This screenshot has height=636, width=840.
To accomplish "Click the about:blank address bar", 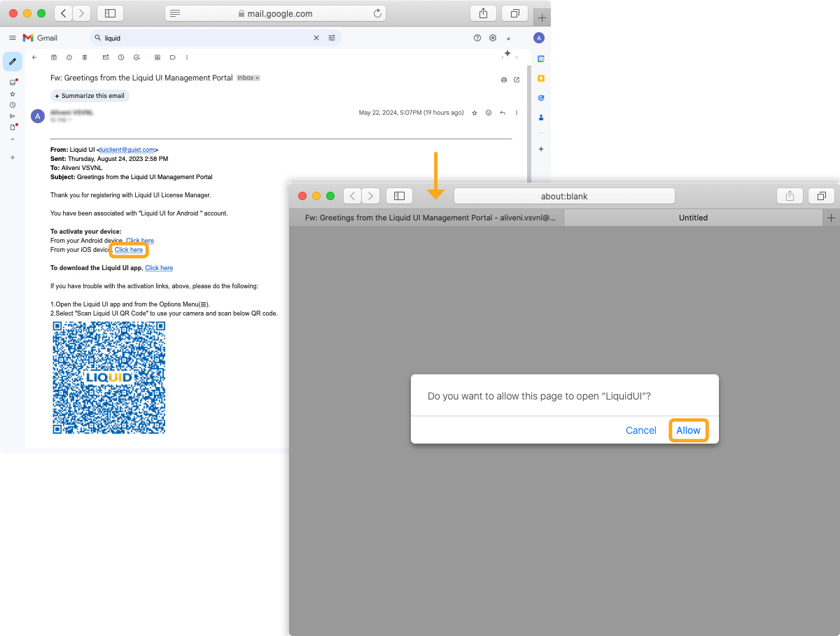I will [x=564, y=196].
